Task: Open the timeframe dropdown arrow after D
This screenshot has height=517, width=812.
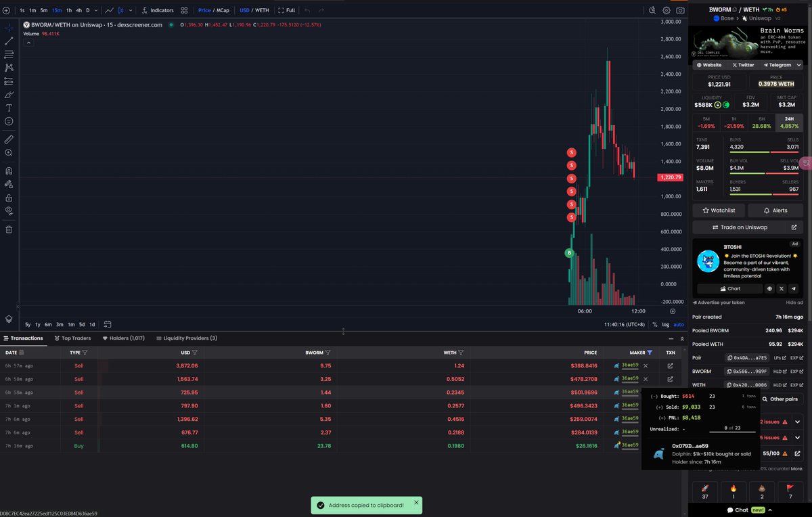Action: coord(96,10)
